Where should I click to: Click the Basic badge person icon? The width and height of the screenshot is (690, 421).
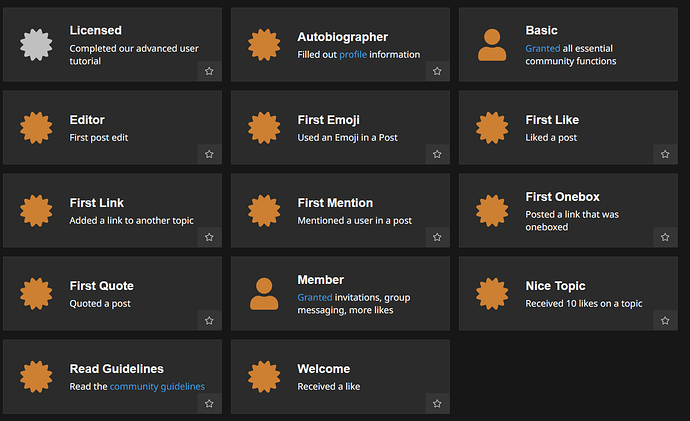[492, 44]
